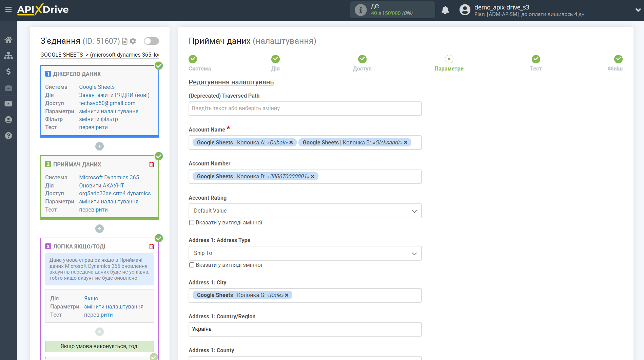The width and height of the screenshot is (644, 360).
Task: Focus the Deprecated Traversed Path field
Action: [305, 108]
